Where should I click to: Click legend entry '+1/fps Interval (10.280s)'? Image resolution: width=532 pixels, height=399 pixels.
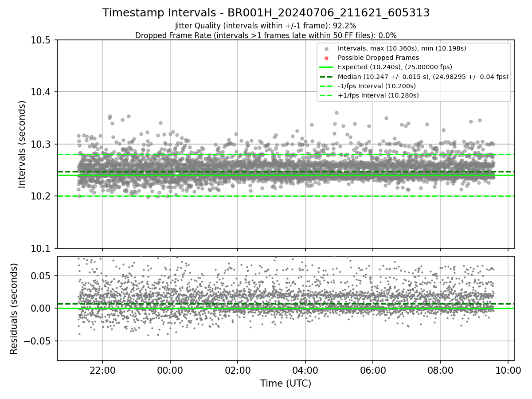(x=378, y=95)
